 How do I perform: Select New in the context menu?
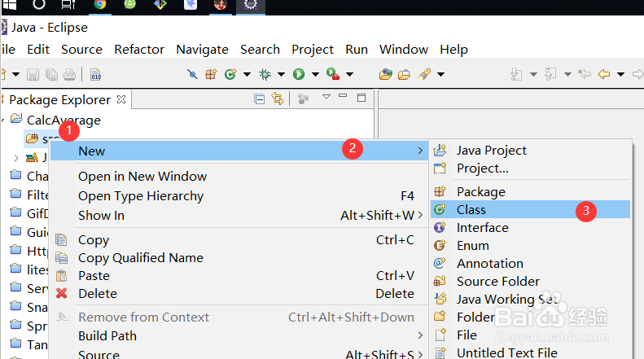click(239, 151)
